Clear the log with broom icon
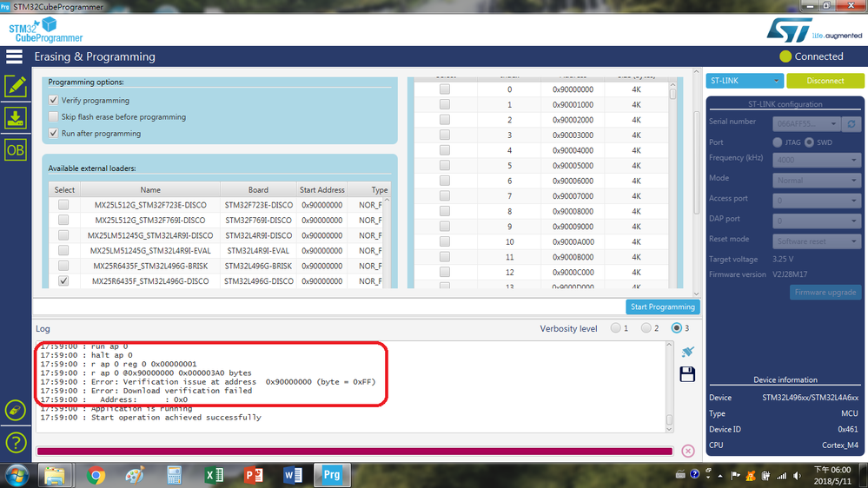Screen dimensions: 868x488 tap(687, 352)
